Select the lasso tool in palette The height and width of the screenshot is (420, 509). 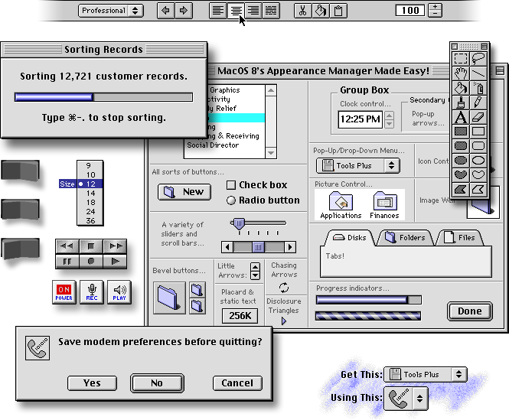[478, 59]
